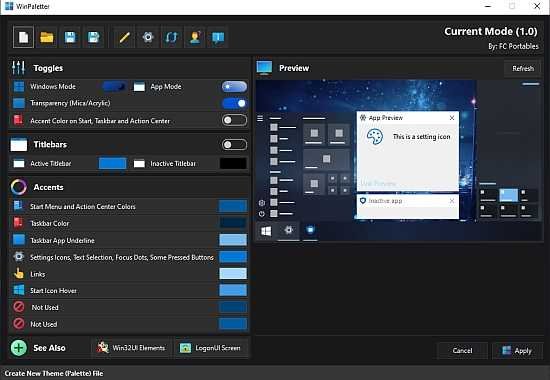
Task: Click 'Create New Theme (Palette) File' status text
Action: point(54,373)
